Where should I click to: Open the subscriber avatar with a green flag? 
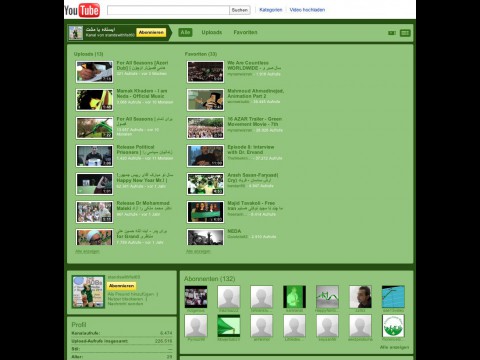pyautogui.click(x=229, y=326)
